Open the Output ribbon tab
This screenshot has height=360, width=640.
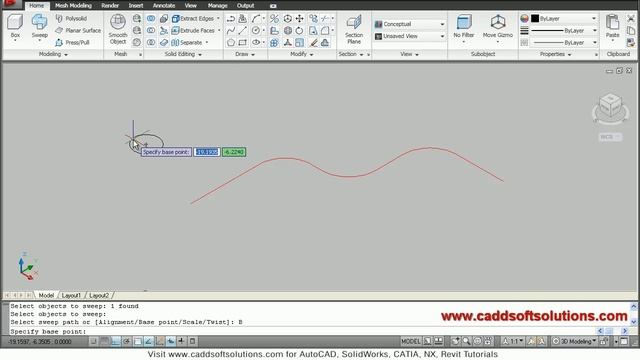pos(245,6)
